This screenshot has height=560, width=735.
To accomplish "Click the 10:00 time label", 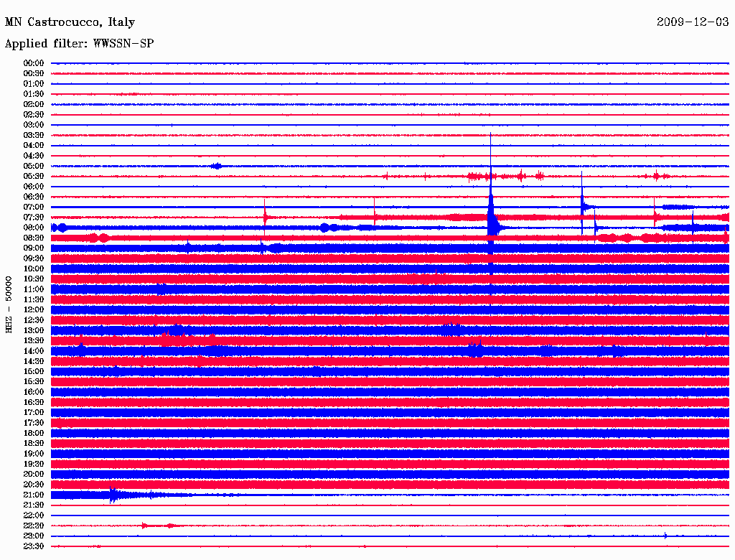I will 34,269.
